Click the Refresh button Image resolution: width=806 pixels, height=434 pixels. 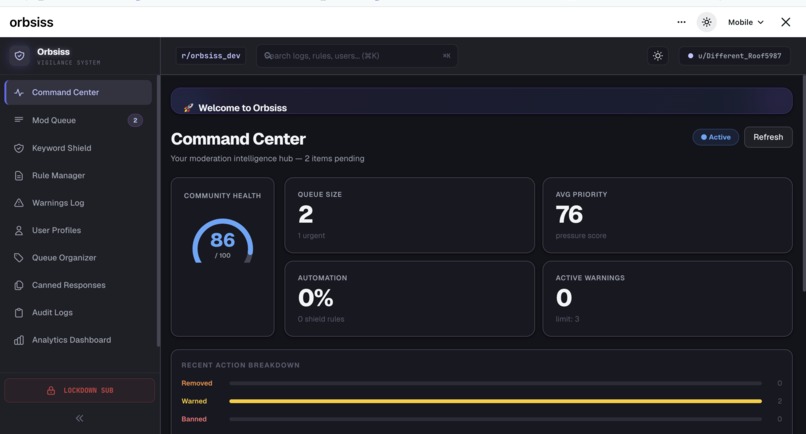pyautogui.click(x=768, y=137)
